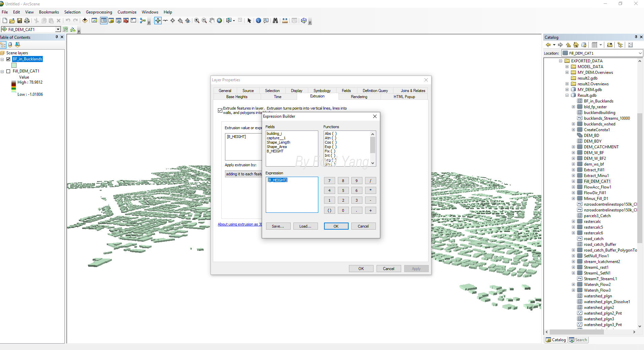Open the Customize menu

tap(127, 12)
